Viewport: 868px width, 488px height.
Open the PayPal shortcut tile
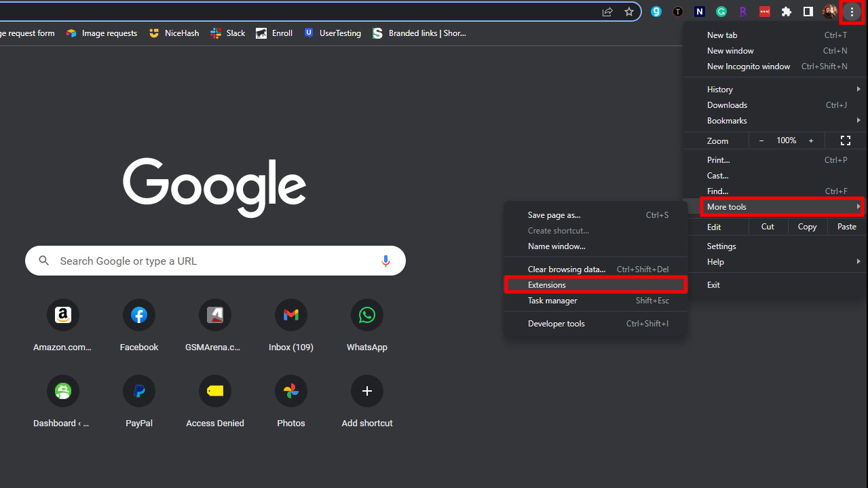coord(139,402)
